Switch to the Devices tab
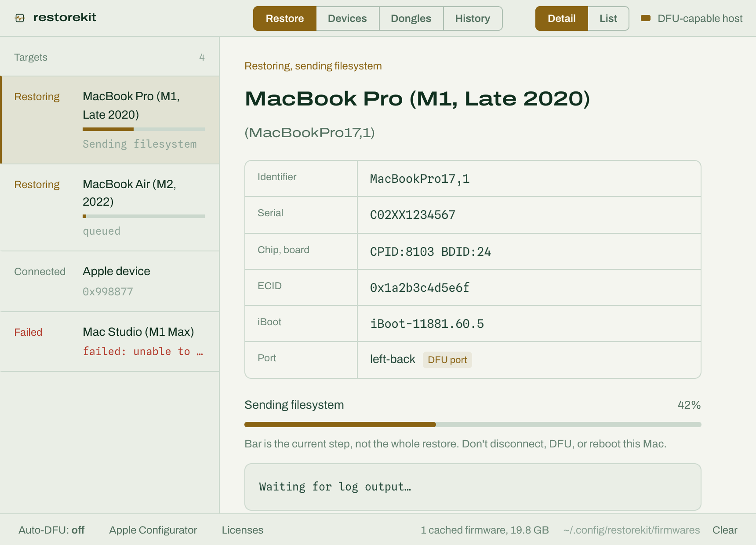Viewport: 756px width, 545px height. pyautogui.click(x=347, y=18)
